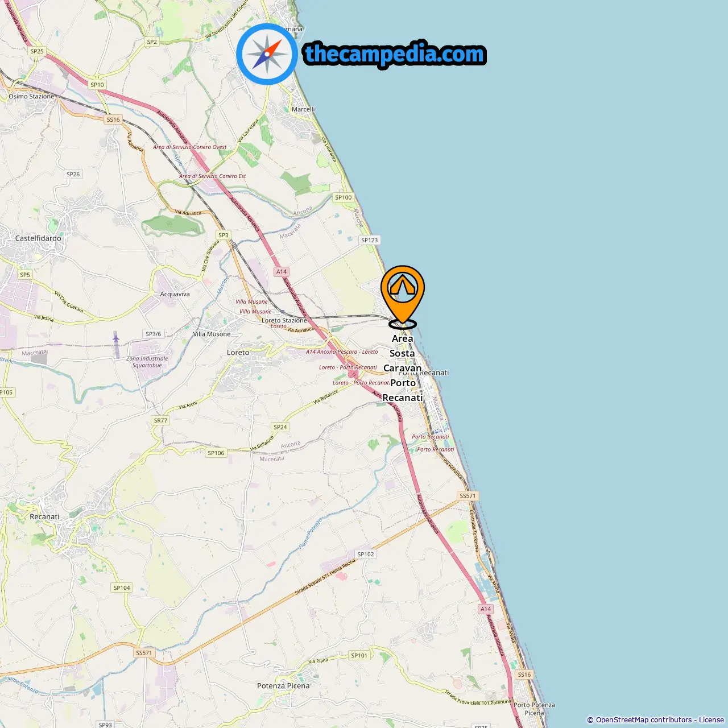Click the small airport plane icon
The image size is (728, 728).
click(x=116, y=338)
